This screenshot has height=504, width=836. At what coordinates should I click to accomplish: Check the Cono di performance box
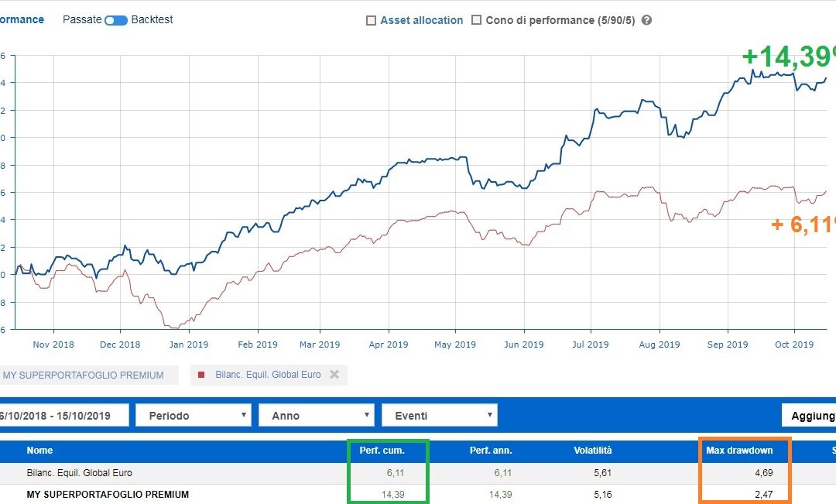pos(477,21)
